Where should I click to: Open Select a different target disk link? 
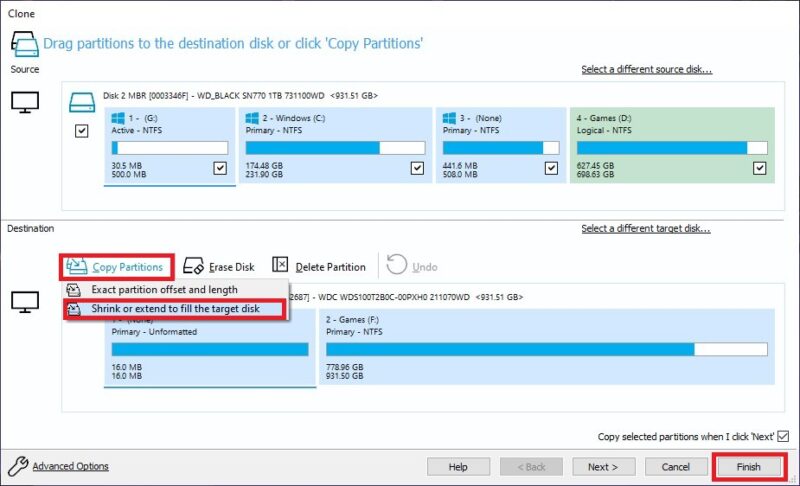(645, 228)
